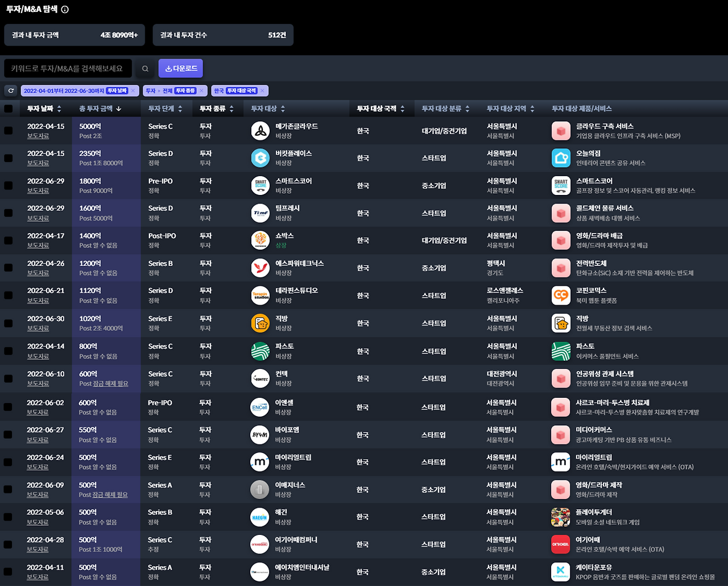Click the 테라핀스튜디오 logo icon
Viewport: 728px width, 586px height.
(260, 296)
